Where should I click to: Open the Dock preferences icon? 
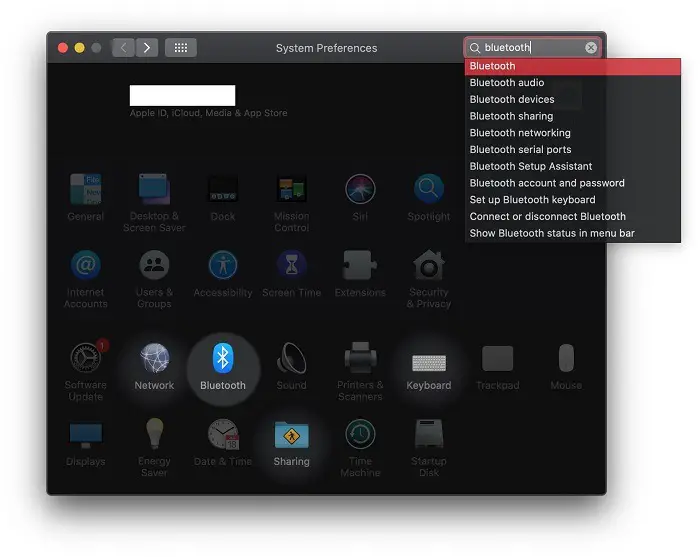coord(223,189)
